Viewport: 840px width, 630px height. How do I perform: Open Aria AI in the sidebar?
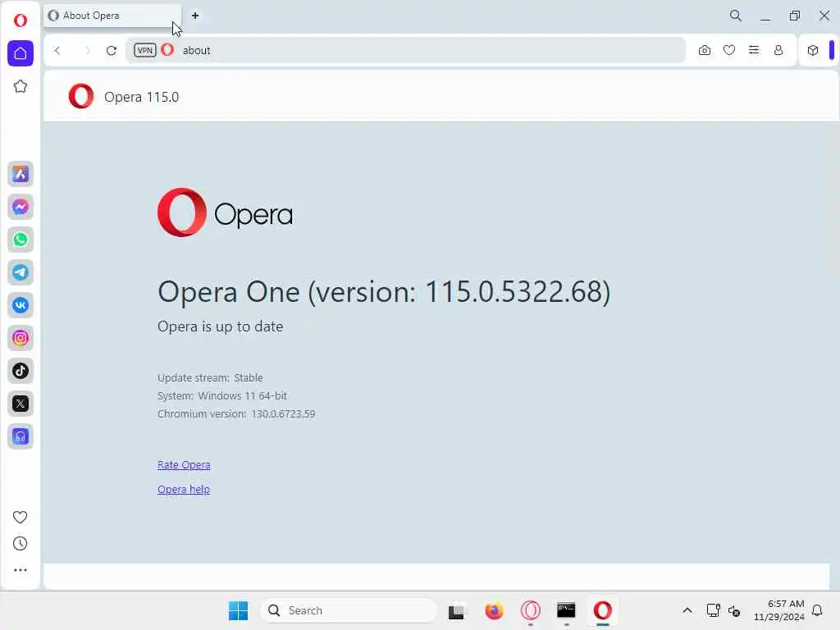click(21, 174)
